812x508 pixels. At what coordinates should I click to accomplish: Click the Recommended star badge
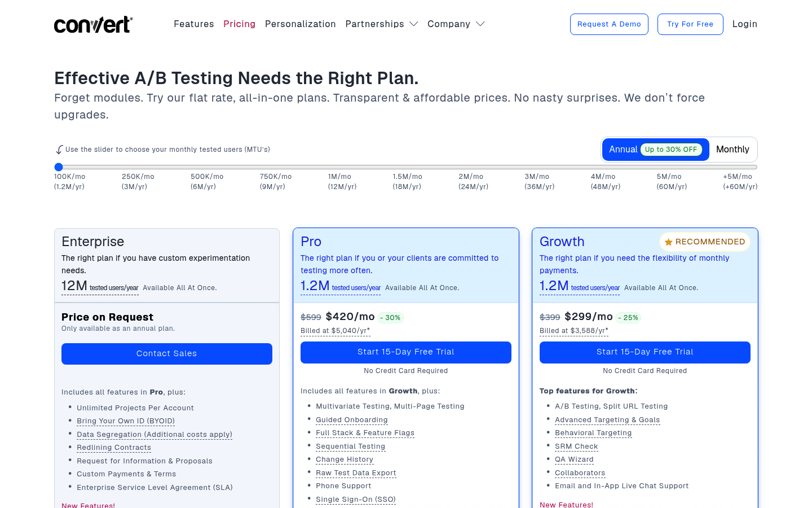[x=705, y=242]
